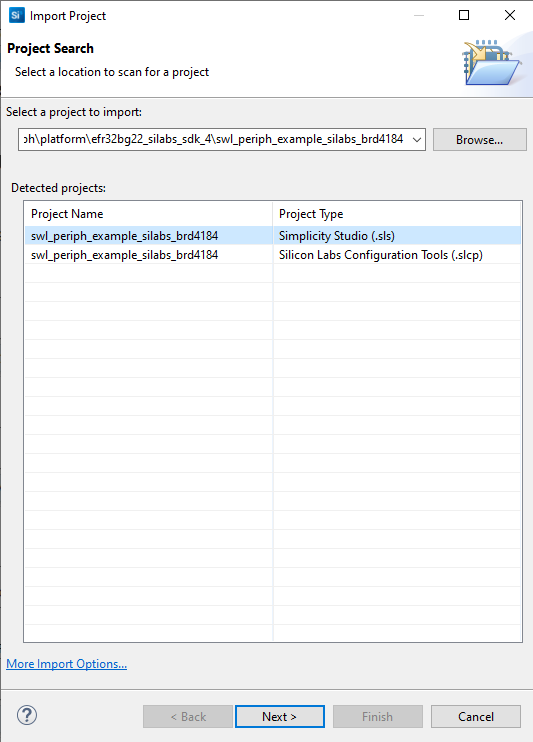Open the More Import Options... link
Image resolution: width=533 pixels, height=742 pixels.
pyautogui.click(x=66, y=664)
